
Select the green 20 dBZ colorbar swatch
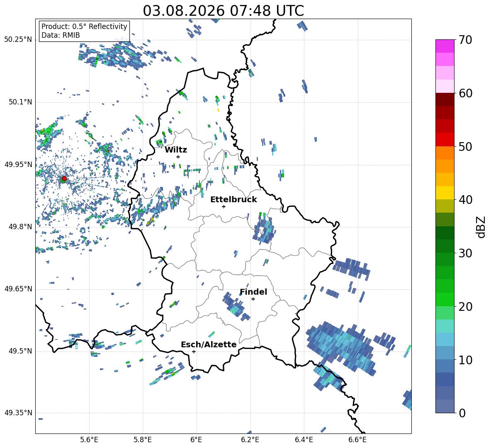(x=445, y=299)
